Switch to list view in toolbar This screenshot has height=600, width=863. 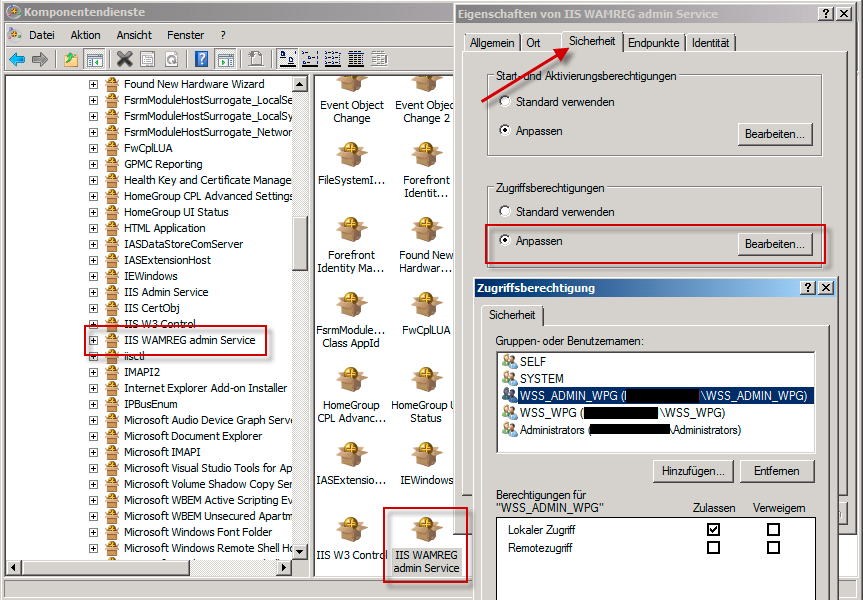pyautogui.click(x=332, y=59)
